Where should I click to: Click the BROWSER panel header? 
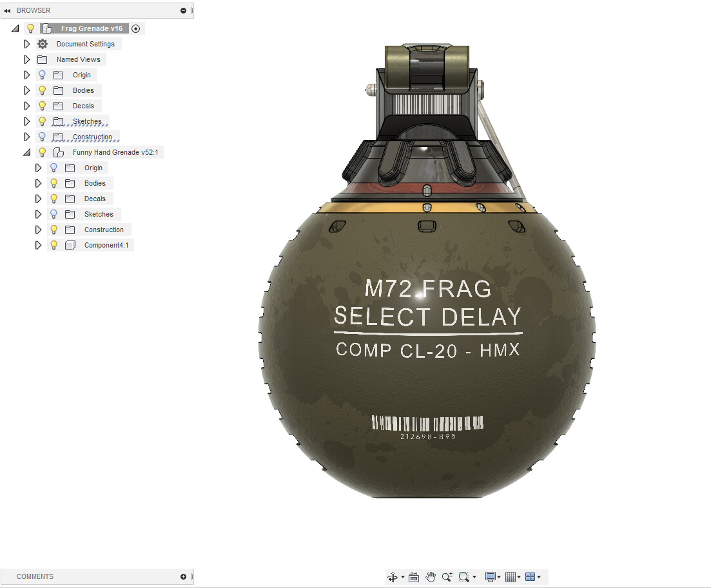pos(32,10)
